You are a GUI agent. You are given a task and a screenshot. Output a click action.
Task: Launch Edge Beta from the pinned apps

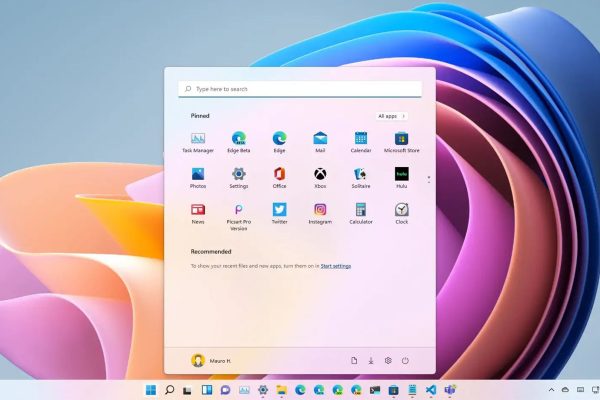(x=239, y=142)
